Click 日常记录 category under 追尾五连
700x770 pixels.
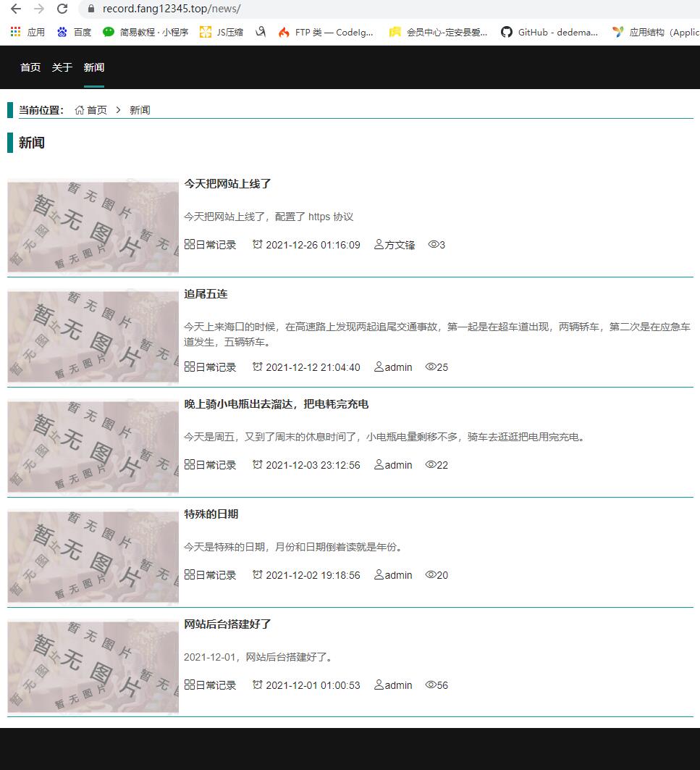coord(216,367)
